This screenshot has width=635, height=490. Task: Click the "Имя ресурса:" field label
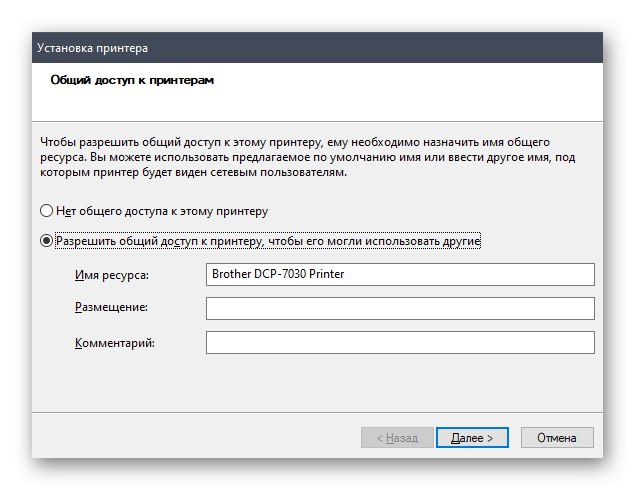pos(112,275)
